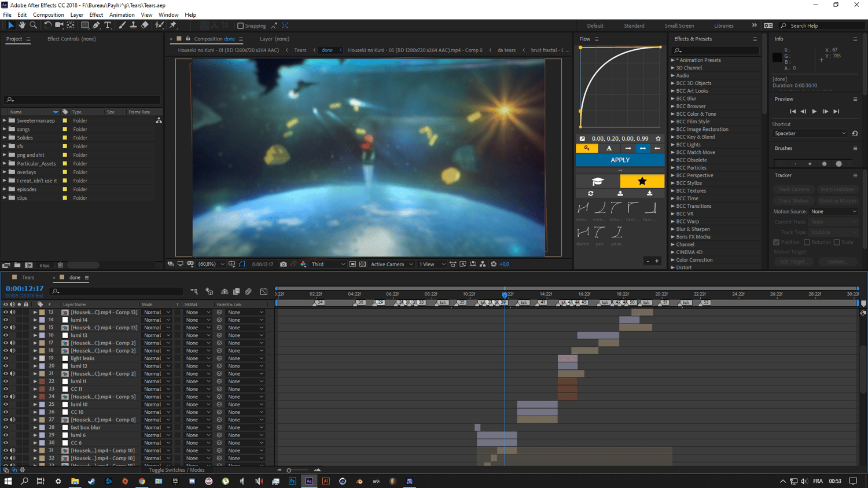Choose the Puppet Pin tool
The height and width of the screenshot is (488, 868).
click(x=172, y=25)
